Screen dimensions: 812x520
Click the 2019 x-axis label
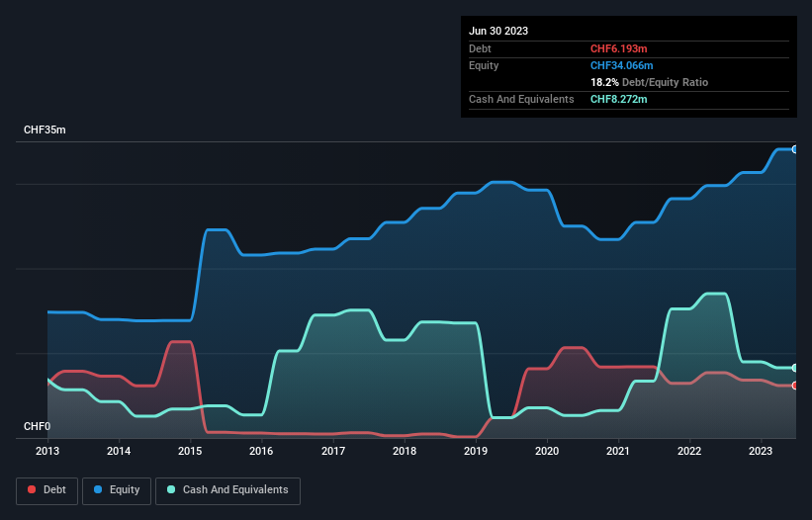click(476, 451)
